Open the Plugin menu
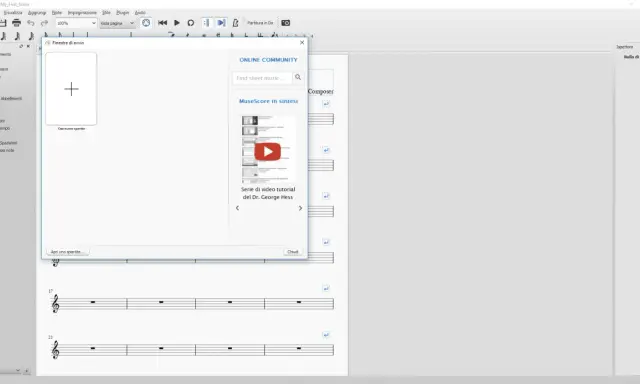 (122, 13)
